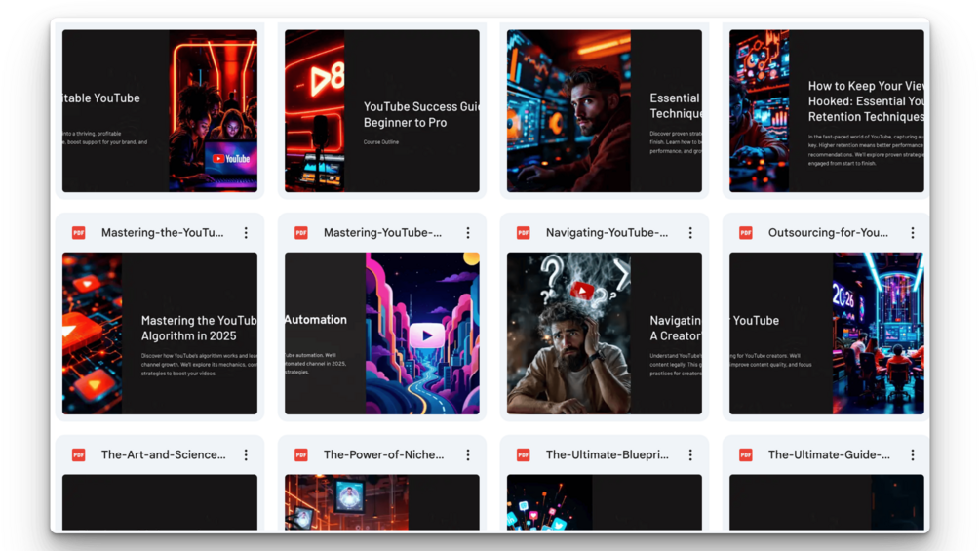
Task: Open the Automation colorful city road preview
Action: click(382, 333)
